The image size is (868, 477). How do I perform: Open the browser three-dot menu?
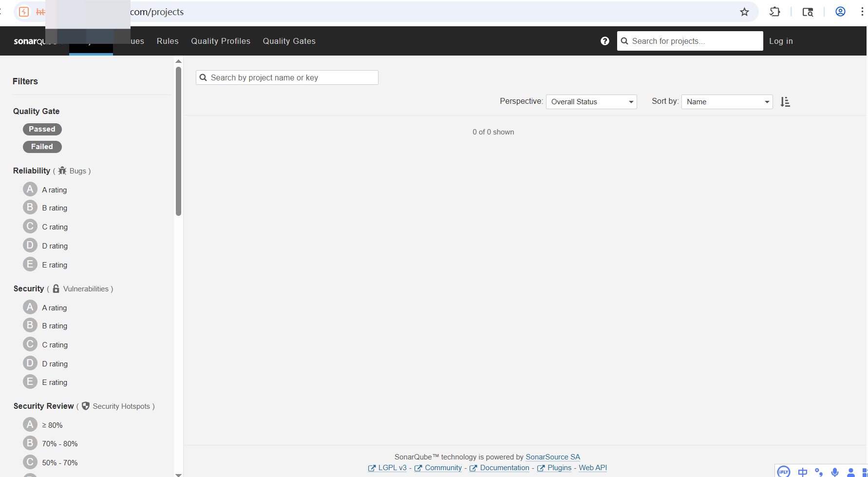click(862, 12)
